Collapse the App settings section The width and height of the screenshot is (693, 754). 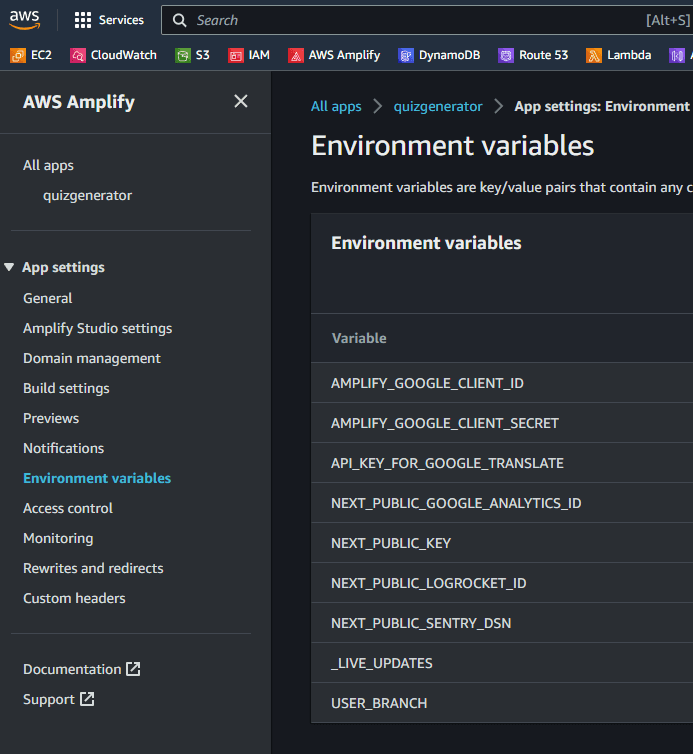point(10,267)
